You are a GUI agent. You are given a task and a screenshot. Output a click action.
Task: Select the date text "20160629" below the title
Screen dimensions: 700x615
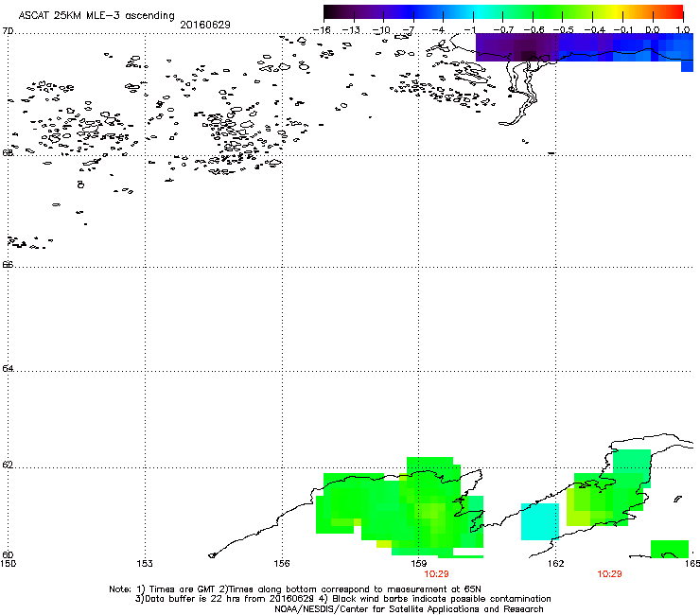point(205,25)
